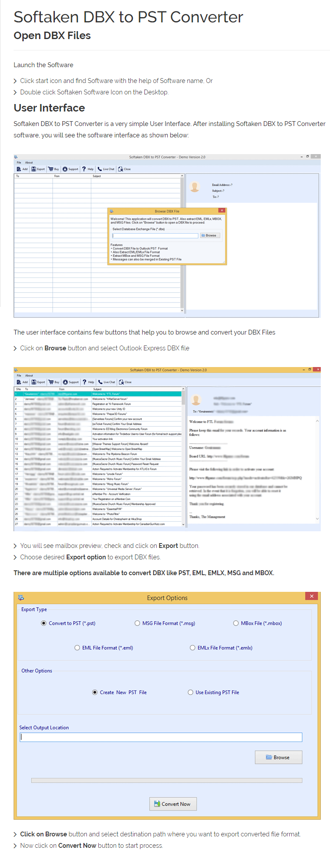Screen dimensions: 330x868
Task: Select row 'aMember Pro - Account Verification'
Action: tap(98, 494)
